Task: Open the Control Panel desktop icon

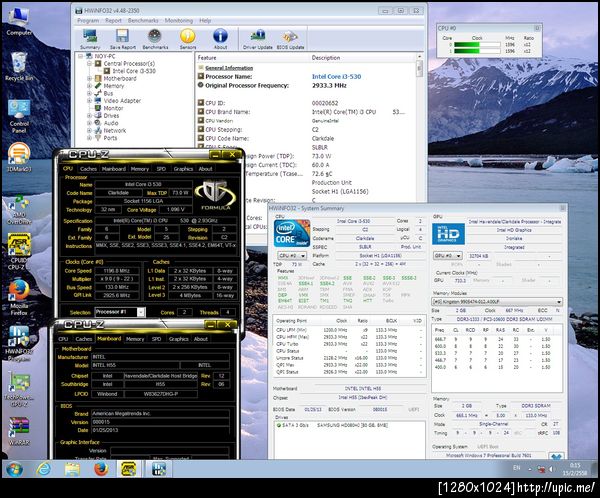Action: click(19, 116)
